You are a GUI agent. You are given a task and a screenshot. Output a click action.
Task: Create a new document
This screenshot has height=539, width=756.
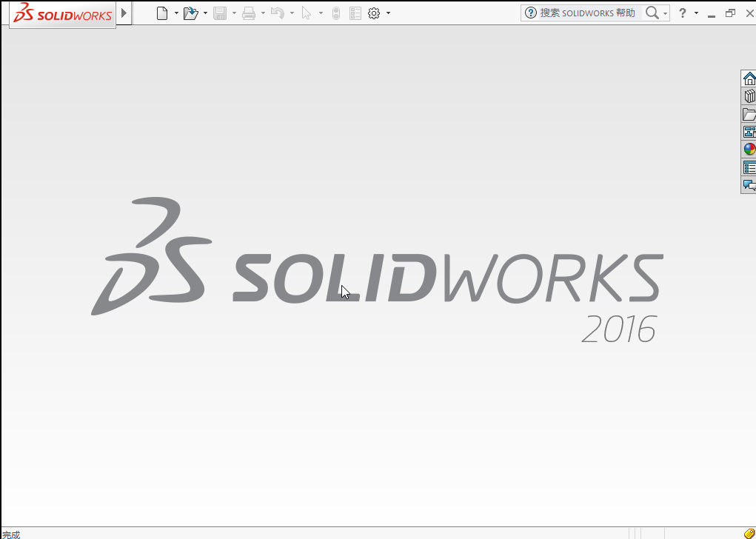click(x=163, y=13)
